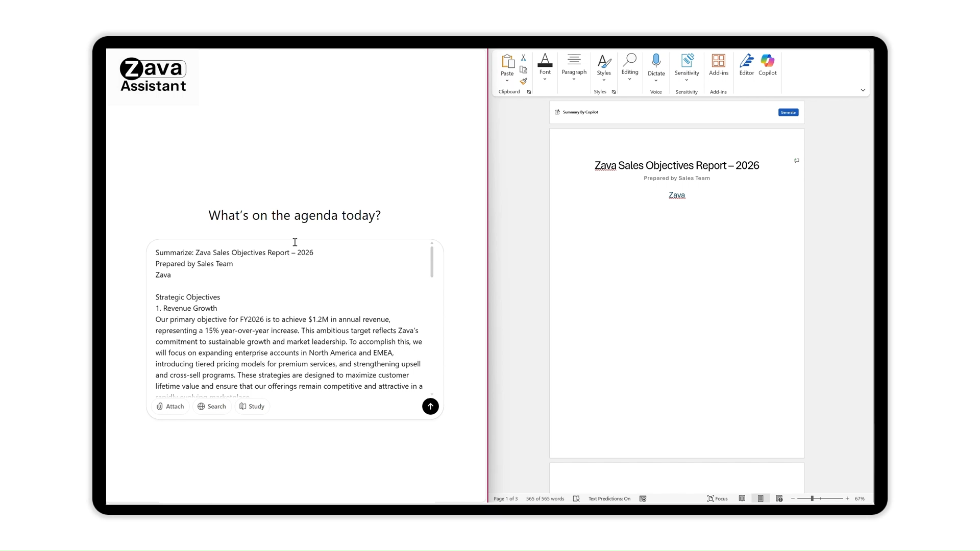The width and height of the screenshot is (980, 551).
Task: Click the 'Prepared by Sales Team' subtitle in Word
Action: [x=677, y=179]
